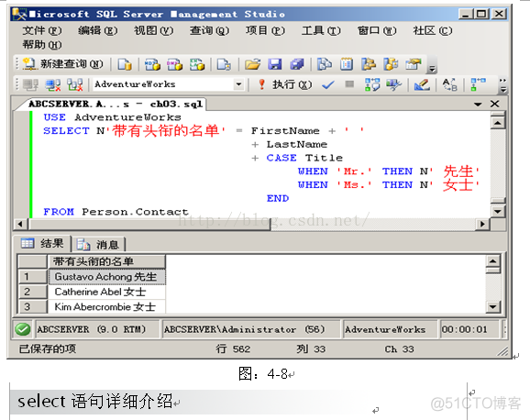The width and height of the screenshot is (530, 420).
Task: Click the last icon on the SQL editor toolbar
Action: (478, 84)
